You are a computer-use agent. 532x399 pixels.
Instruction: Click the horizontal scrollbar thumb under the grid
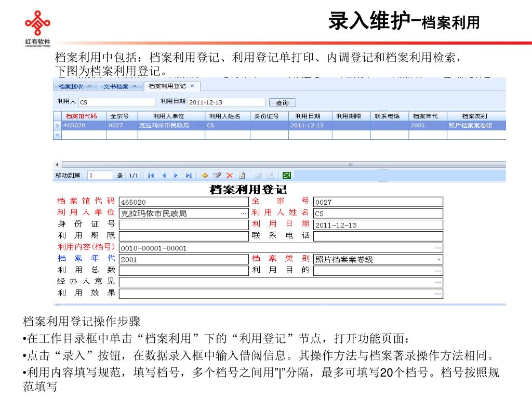(x=284, y=165)
